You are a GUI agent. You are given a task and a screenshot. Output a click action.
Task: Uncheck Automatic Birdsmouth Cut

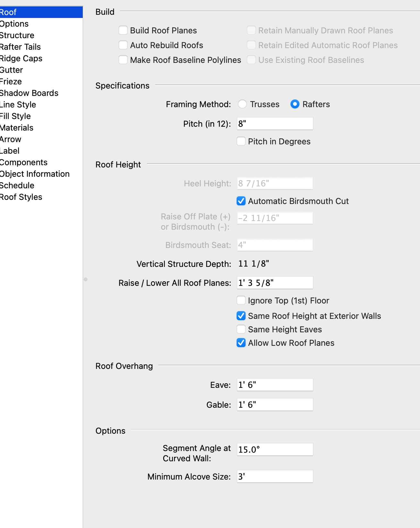point(241,201)
